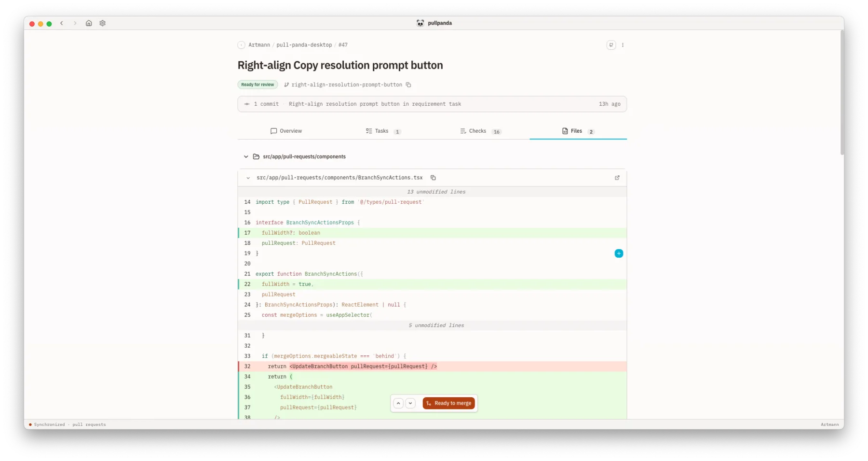Click line 17 fullWidth?: boolean
This screenshot has width=868, height=461.
coord(432,233)
